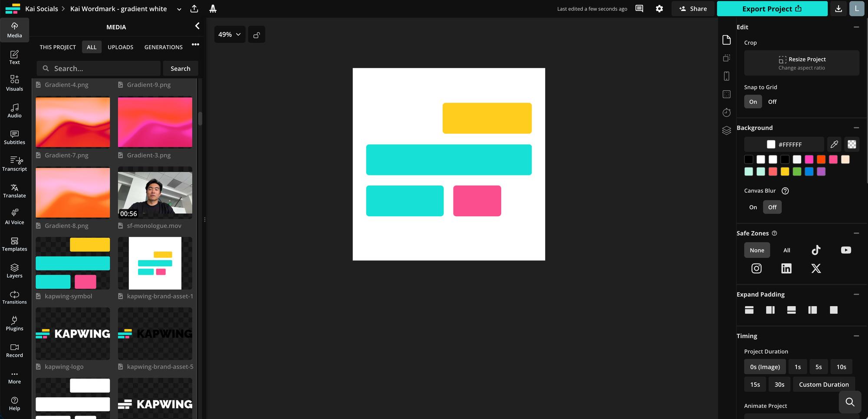The width and height of the screenshot is (868, 419).
Task: Open the Plugins panel
Action: pos(14,323)
